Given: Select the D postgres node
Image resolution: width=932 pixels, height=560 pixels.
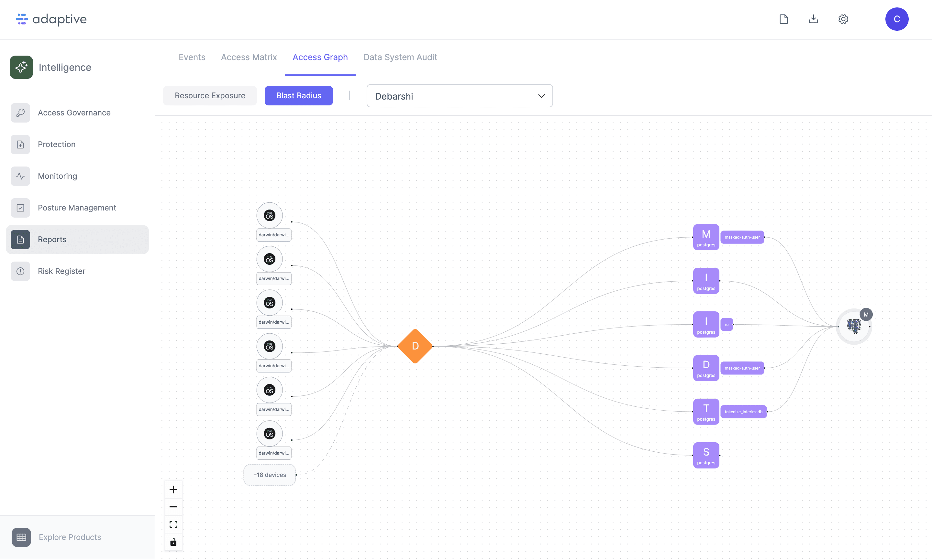Looking at the screenshot, I should 706,368.
